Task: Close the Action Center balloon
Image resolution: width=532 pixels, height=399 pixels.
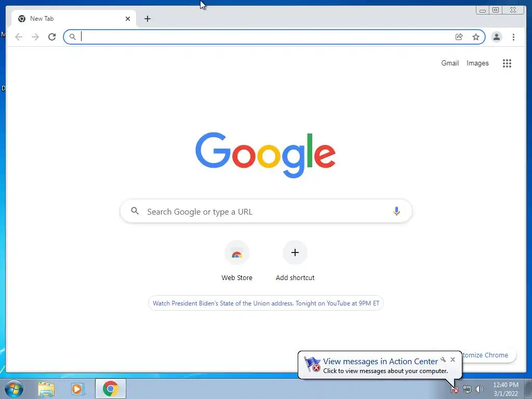Action: point(453,360)
